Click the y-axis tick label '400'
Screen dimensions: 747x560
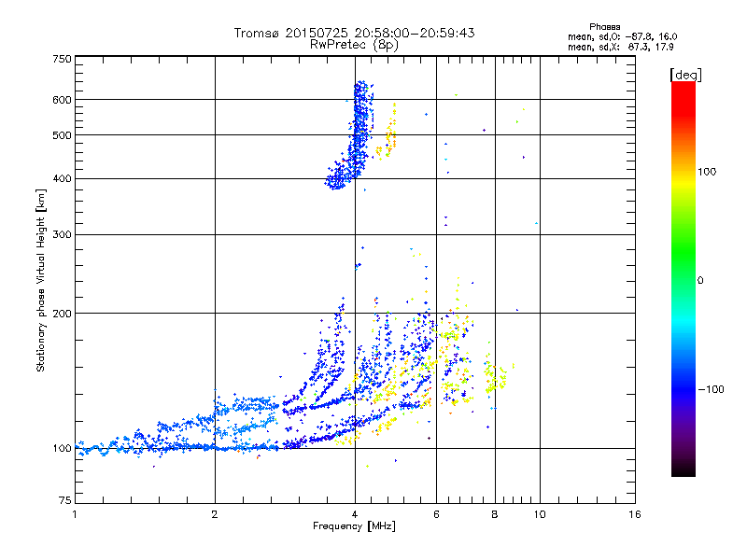coord(63,178)
